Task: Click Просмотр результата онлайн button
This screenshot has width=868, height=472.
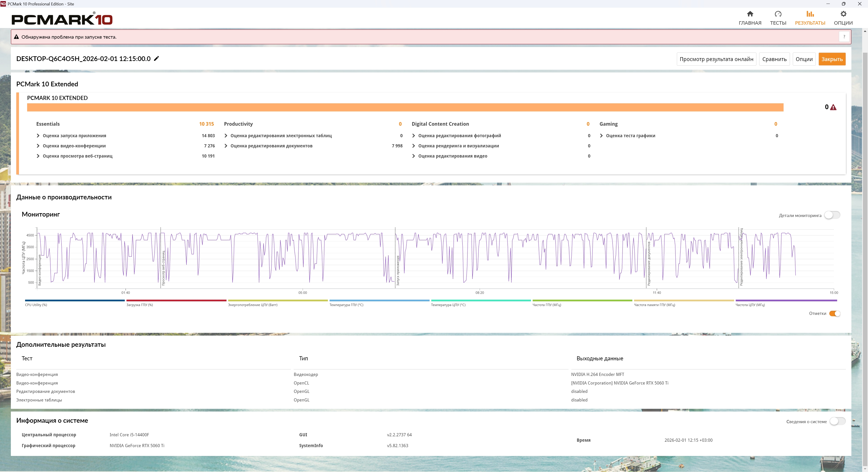Action: pyautogui.click(x=716, y=59)
